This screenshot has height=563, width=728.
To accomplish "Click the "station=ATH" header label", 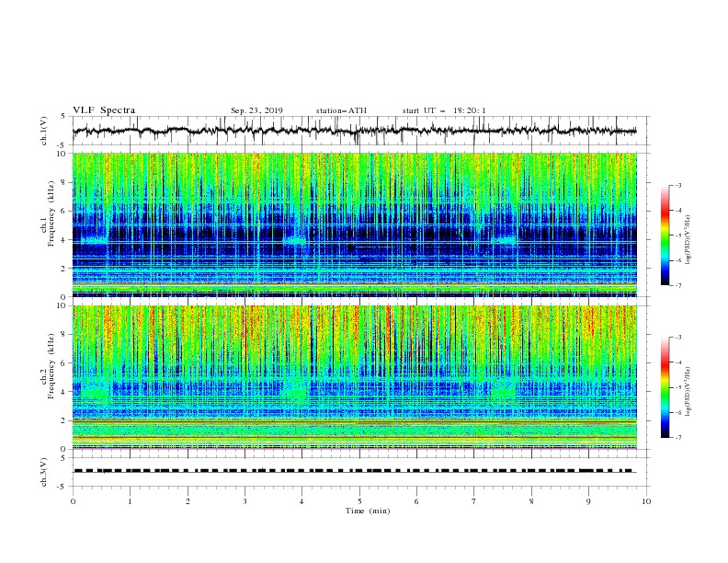I will pos(341,110).
